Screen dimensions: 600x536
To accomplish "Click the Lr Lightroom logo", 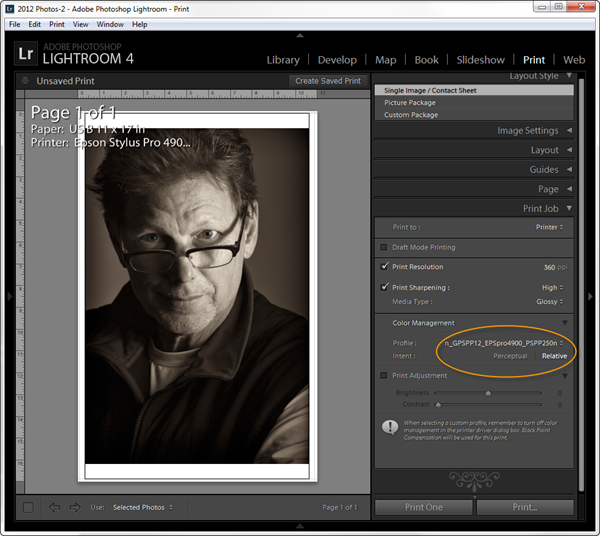I will [x=26, y=53].
